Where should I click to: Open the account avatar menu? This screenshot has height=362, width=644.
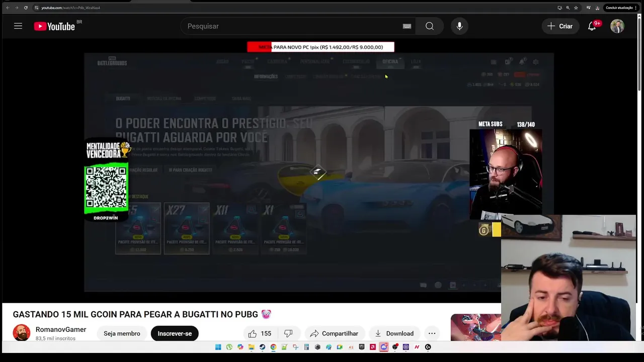[617, 26]
